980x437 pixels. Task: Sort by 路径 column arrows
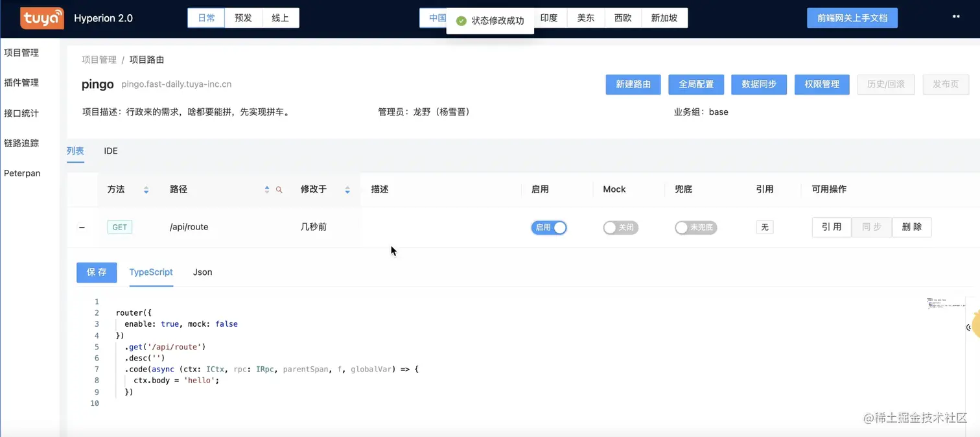point(267,190)
